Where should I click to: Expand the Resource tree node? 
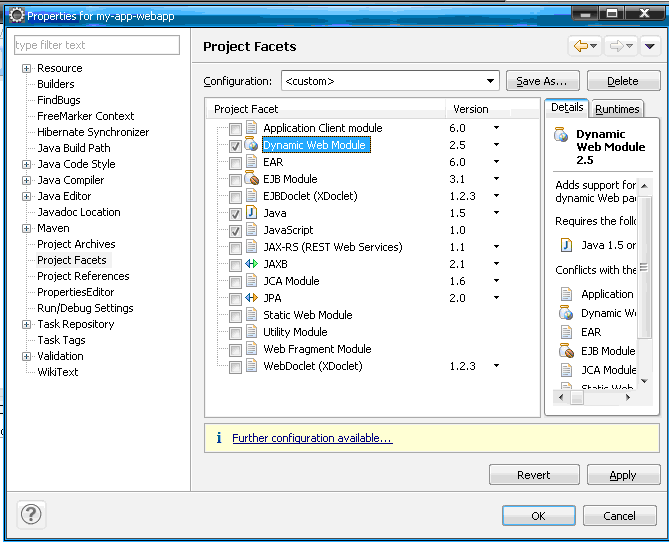coord(26,68)
